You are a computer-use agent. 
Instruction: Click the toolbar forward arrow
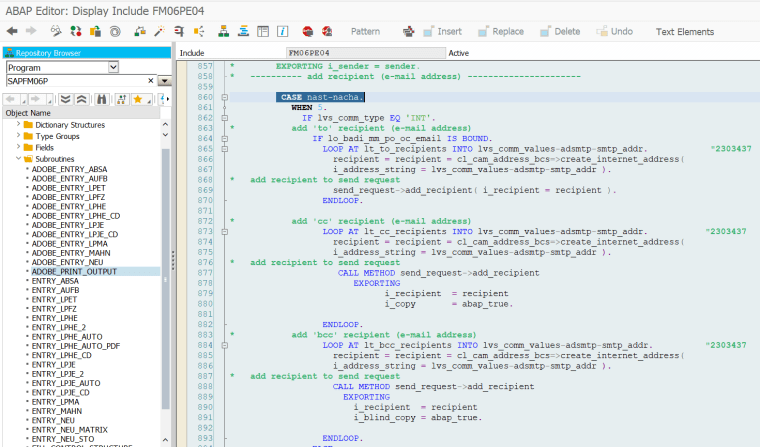[31, 32]
